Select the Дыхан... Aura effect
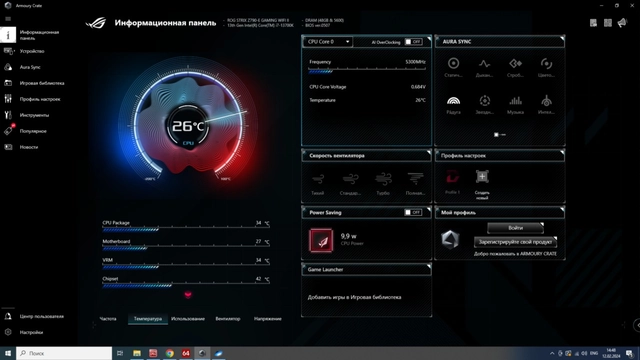This screenshot has width=640, height=360. click(484, 67)
